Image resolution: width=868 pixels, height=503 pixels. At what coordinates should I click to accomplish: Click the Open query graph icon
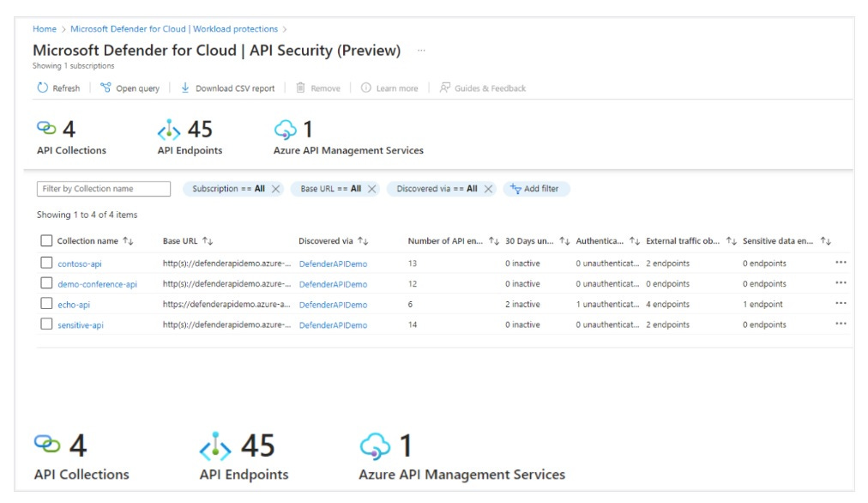(x=105, y=88)
